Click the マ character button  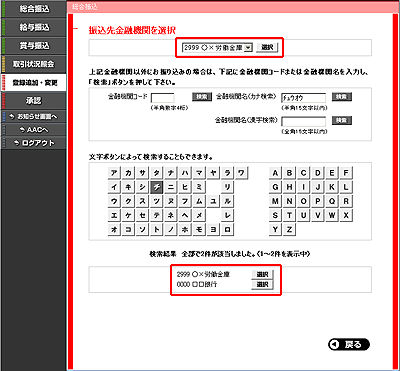coord(199,173)
